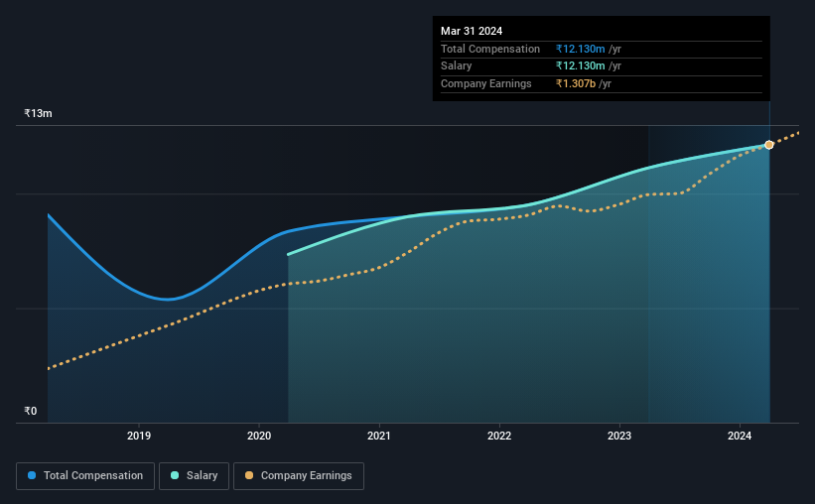Click the 2021 x-axis label
Viewport: 815px width, 504px height.
tap(379, 436)
